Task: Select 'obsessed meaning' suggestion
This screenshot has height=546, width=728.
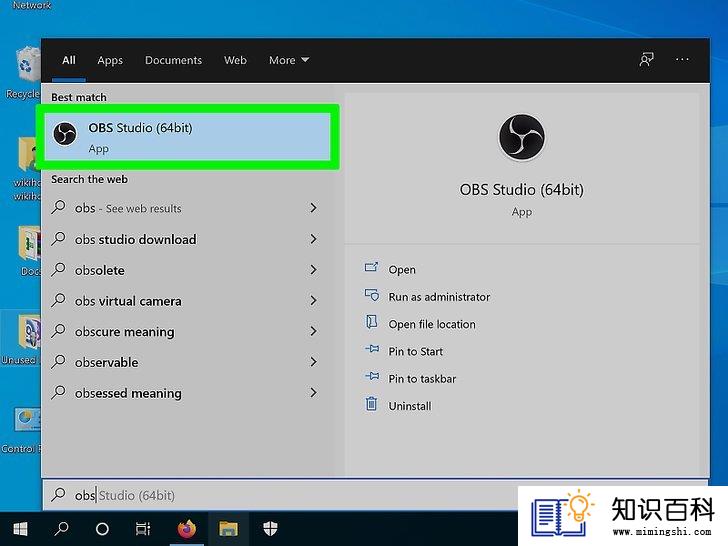Action: [x=186, y=393]
